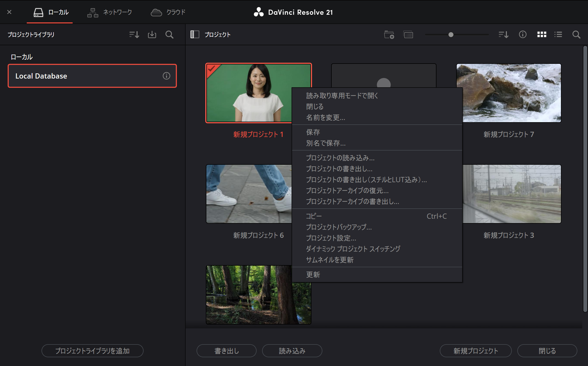The width and height of the screenshot is (588, 366).
Task: Click the ローカル heading in the sidebar
Action: [22, 57]
